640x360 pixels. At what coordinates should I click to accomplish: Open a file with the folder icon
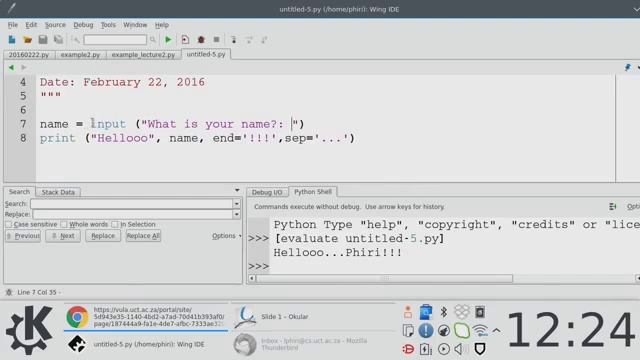(x=27, y=40)
